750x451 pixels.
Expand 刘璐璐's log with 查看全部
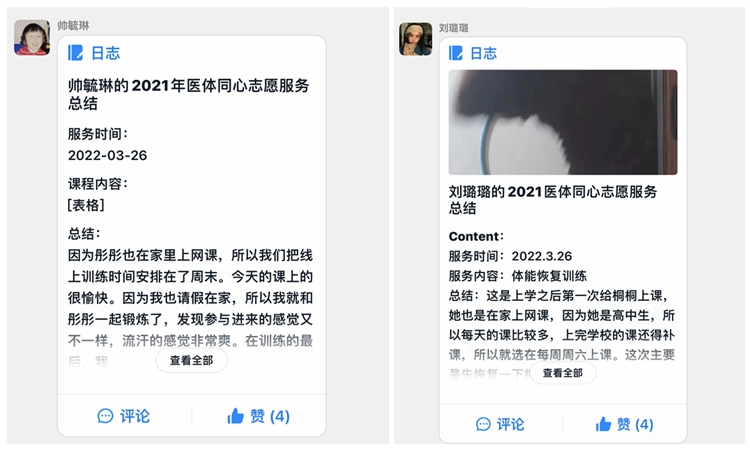[562, 373]
